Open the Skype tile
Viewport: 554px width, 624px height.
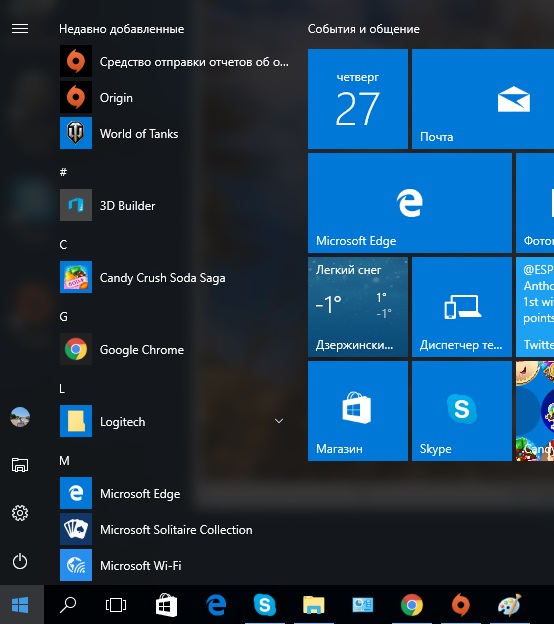462,411
